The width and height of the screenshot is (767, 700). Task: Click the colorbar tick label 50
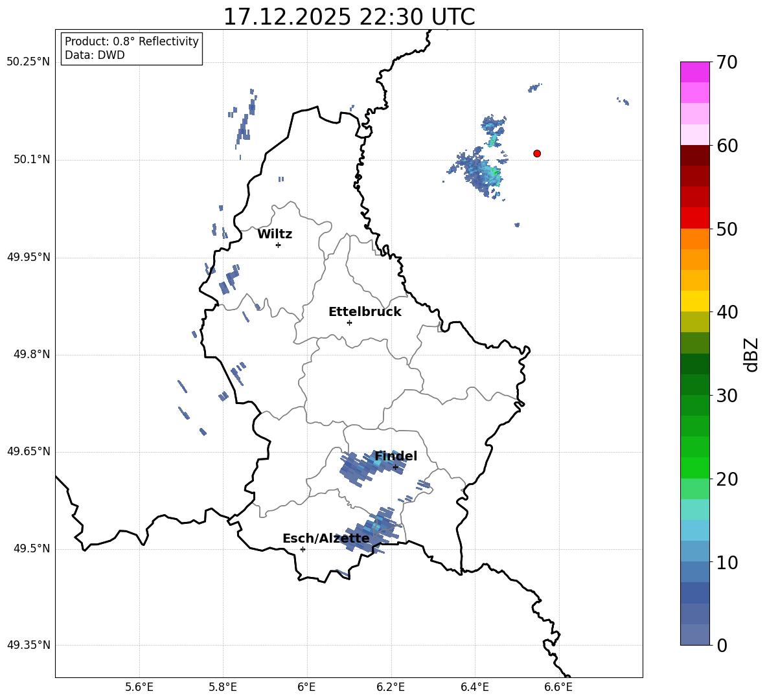tap(727, 229)
